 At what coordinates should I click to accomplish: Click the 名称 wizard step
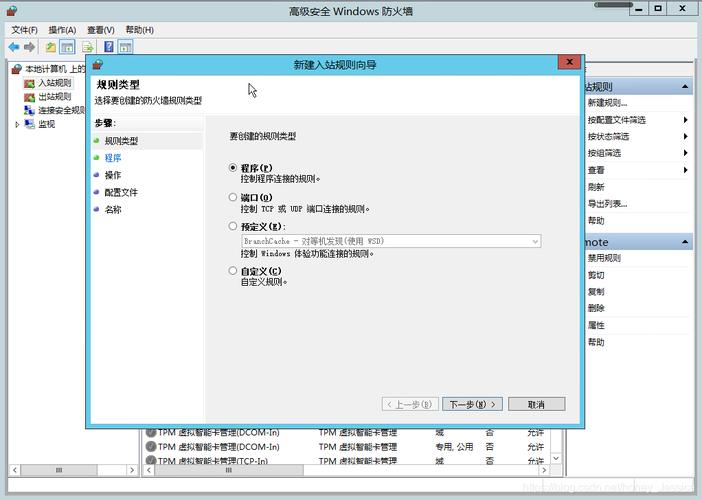pos(113,209)
